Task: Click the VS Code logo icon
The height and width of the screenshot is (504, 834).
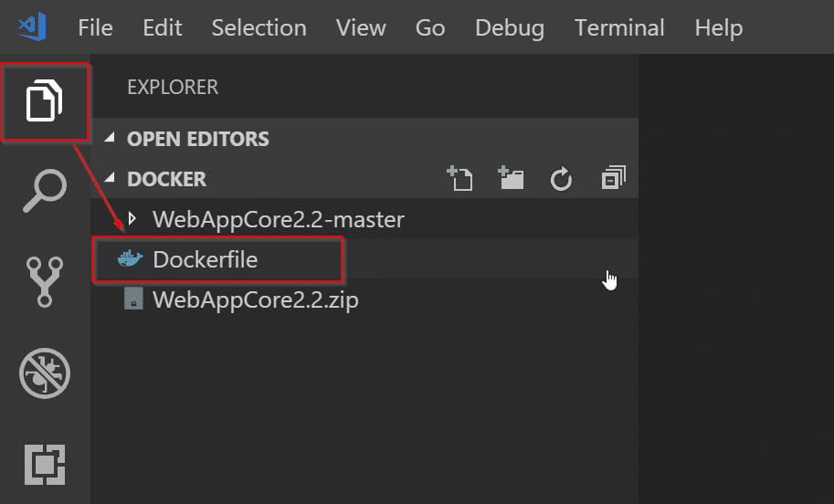Action: click(x=32, y=27)
